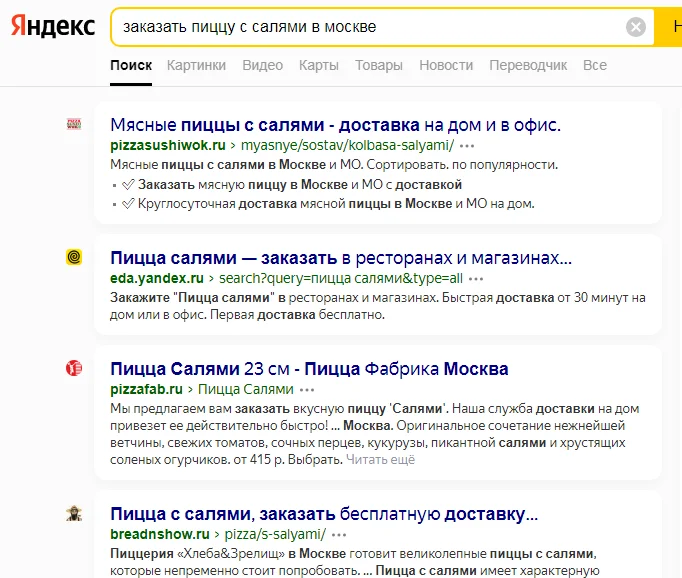Open the pizza/s-salyami/ path link
The width and height of the screenshot is (682, 578).
(x=275, y=534)
